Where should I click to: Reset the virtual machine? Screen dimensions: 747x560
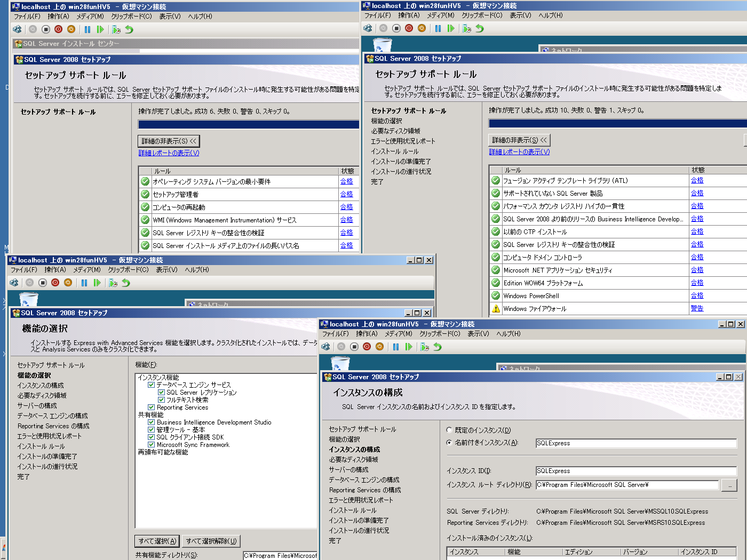[101, 29]
